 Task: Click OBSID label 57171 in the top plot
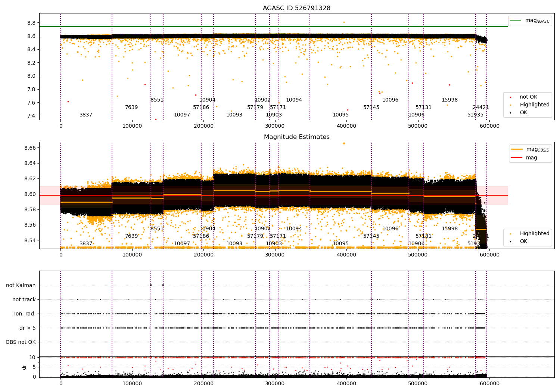[x=278, y=108]
